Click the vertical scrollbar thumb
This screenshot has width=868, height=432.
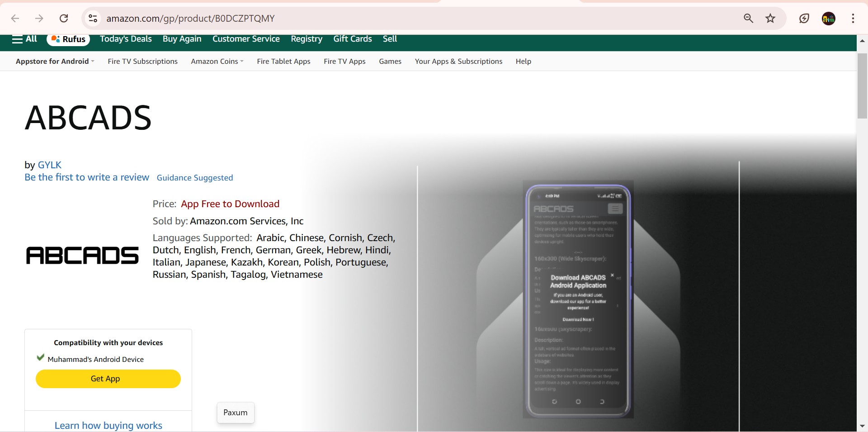tap(862, 86)
